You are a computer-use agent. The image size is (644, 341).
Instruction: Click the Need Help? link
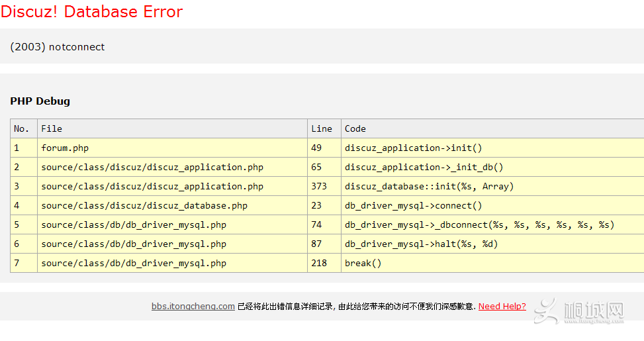[502, 306]
